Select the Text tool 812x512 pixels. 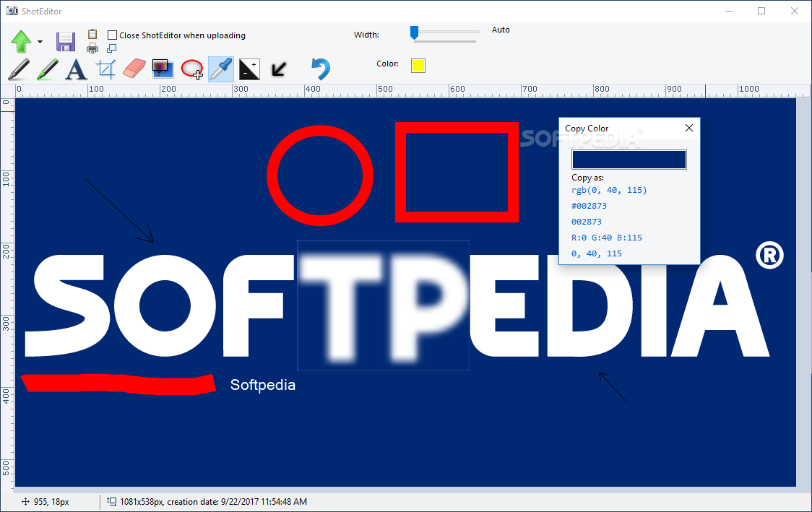pos(76,69)
